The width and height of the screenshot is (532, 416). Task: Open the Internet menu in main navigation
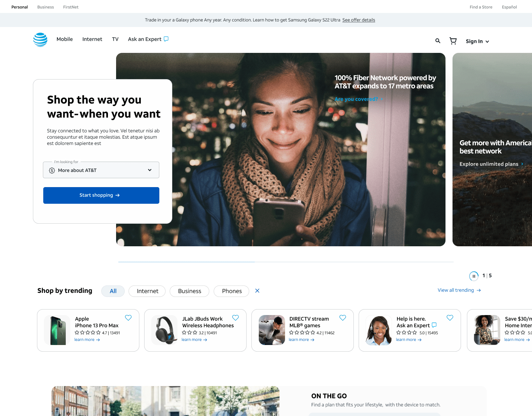coord(92,39)
